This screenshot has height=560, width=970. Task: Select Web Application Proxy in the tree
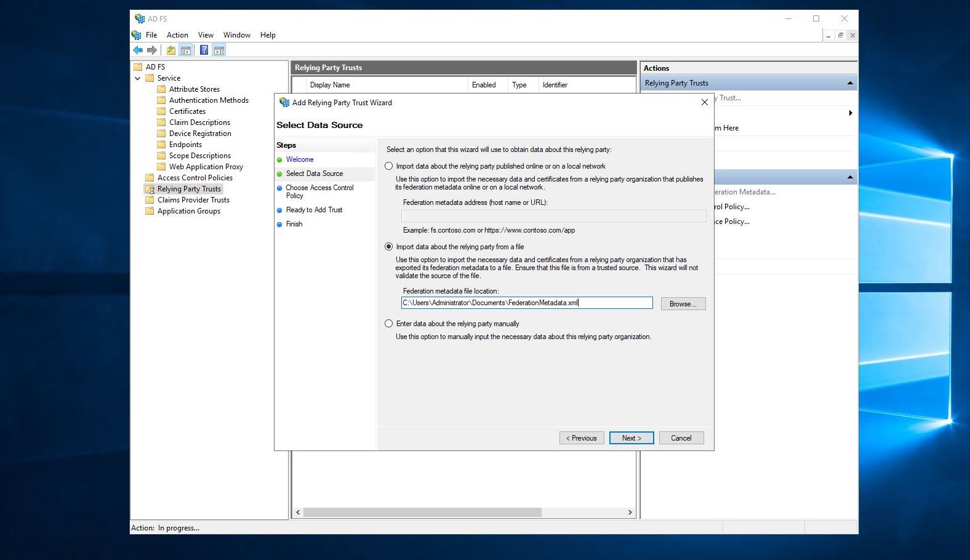206,167
